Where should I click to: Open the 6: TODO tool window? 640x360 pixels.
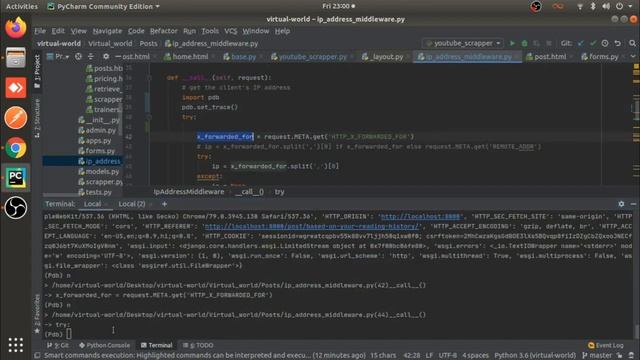click(198, 345)
